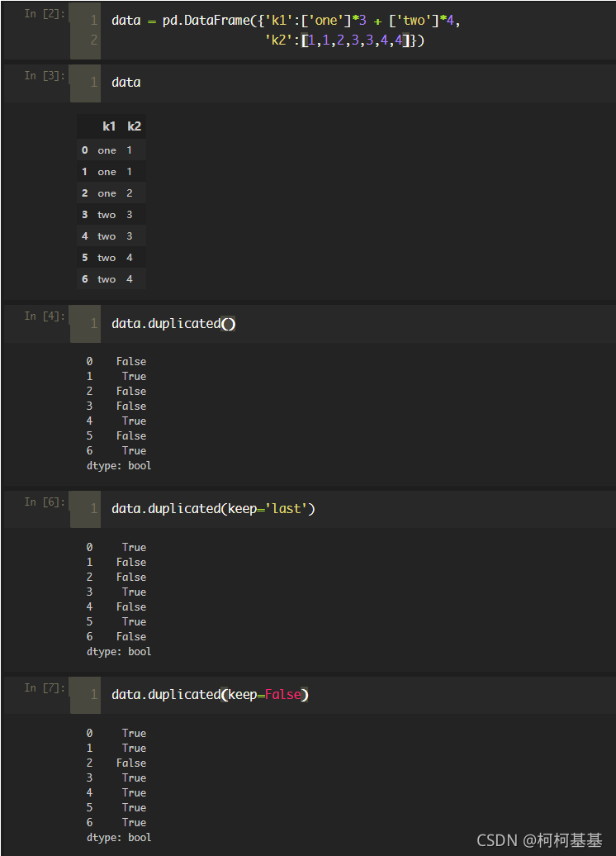Click row 6 True in data.duplicated() output
The image size is (616, 856).
[x=135, y=450]
